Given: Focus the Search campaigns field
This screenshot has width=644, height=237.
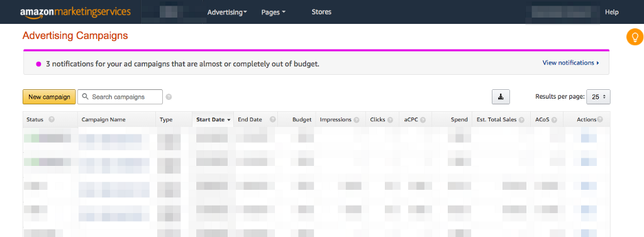Looking at the screenshot, I should coord(120,97).
